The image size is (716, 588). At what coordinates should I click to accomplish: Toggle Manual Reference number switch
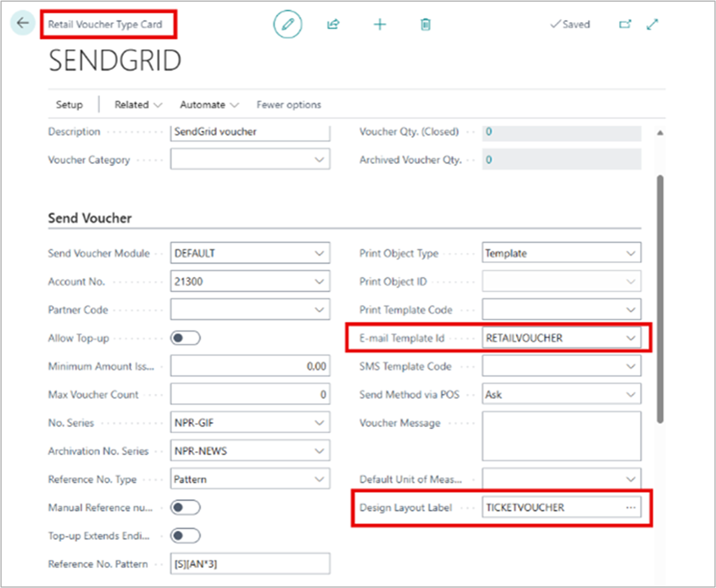tap(185, 508)
